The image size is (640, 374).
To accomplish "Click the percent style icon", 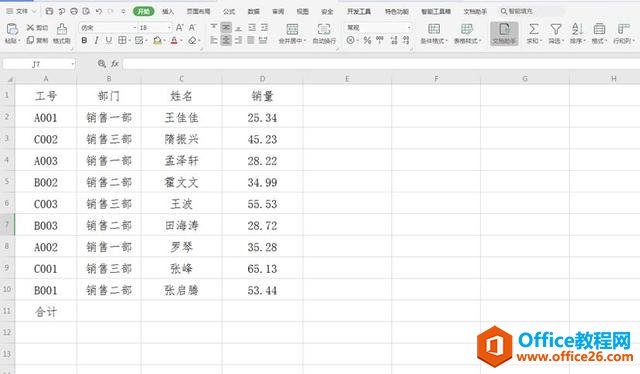I will pos(367,40).
